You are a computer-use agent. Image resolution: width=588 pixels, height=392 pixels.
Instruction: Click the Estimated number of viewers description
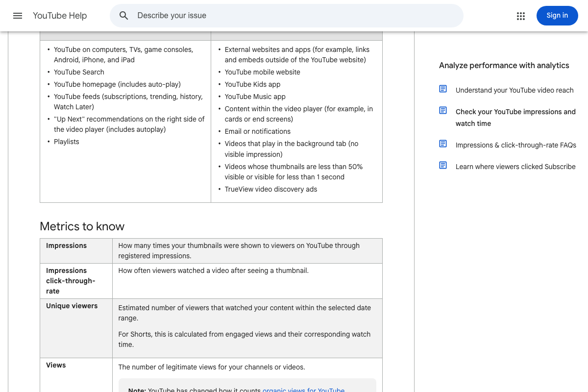click(x=245, y=313)
